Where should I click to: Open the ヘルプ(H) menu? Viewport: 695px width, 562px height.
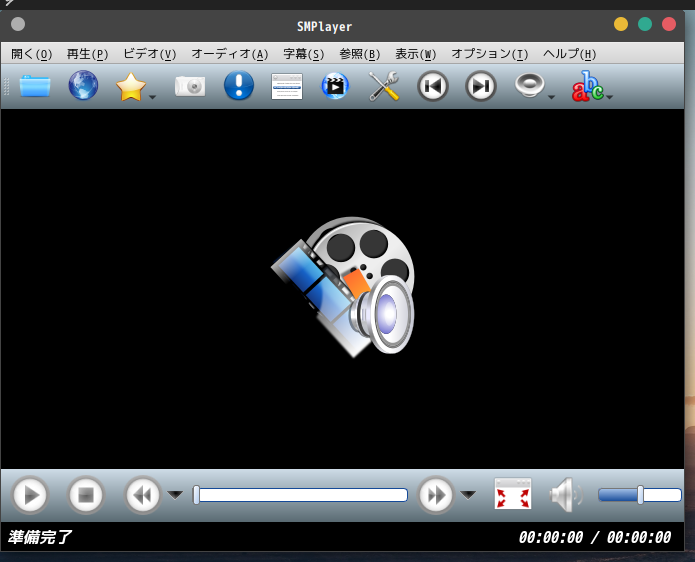click(x=570, y=54)
